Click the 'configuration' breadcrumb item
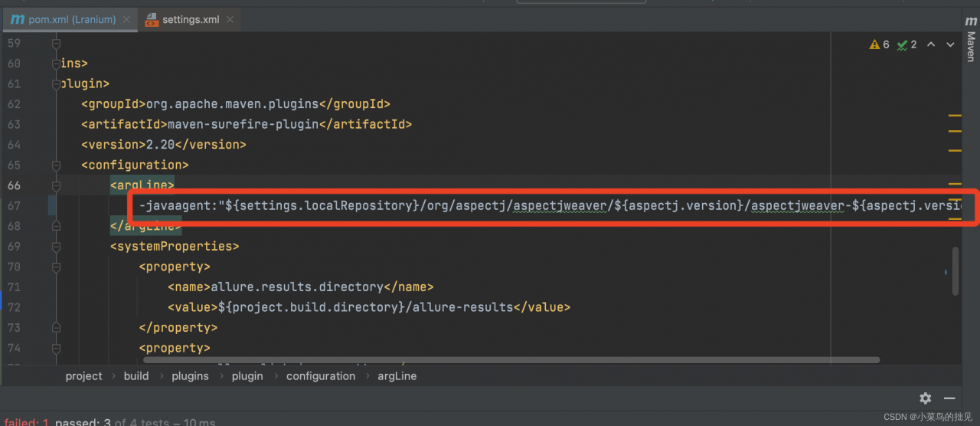 click(320, 375)
